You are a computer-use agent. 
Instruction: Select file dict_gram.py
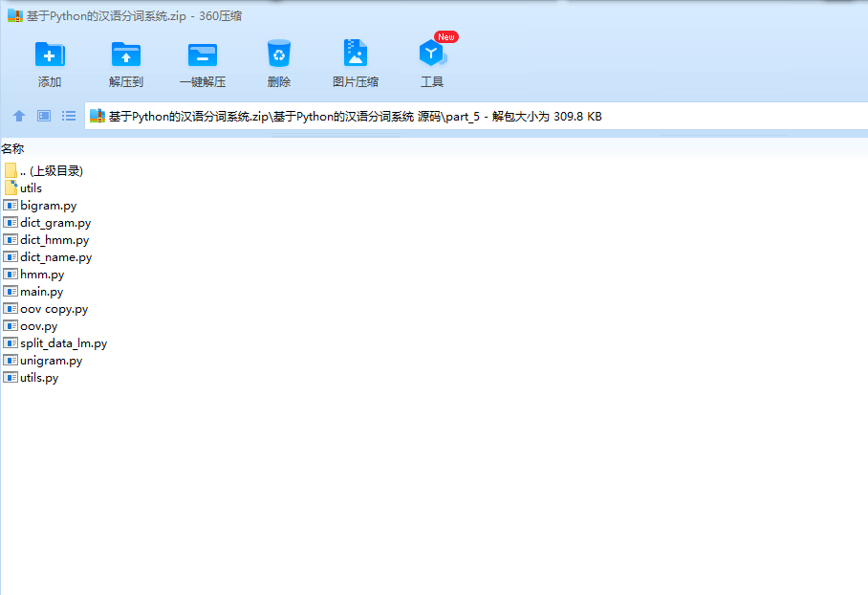(x=47, y=222)
